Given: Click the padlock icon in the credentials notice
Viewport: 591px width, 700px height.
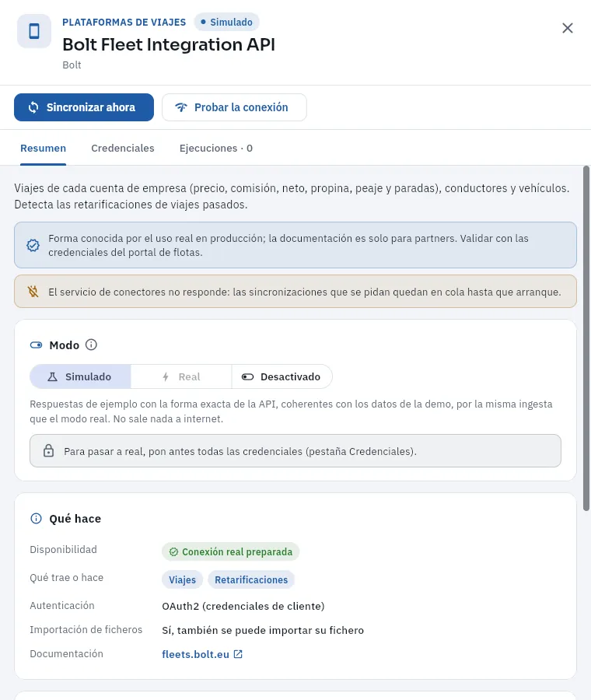Looking at the screenshot, I should point(49,451).
